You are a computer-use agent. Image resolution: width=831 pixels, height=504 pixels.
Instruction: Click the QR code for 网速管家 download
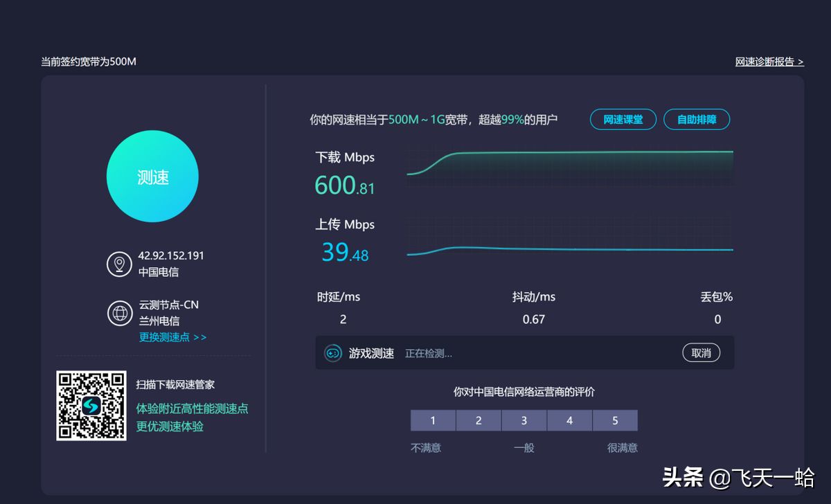pyautogui.click(x=91, y=406)
